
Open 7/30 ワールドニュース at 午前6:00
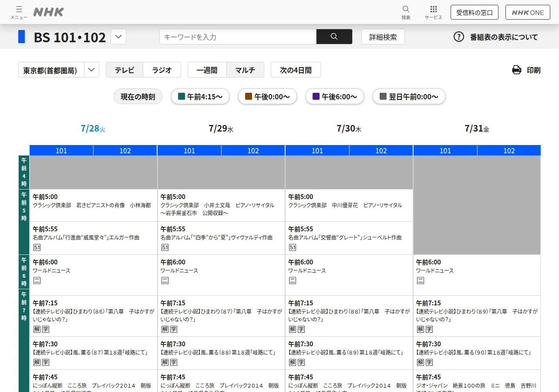pyautogui.click(x=307, y=270)
